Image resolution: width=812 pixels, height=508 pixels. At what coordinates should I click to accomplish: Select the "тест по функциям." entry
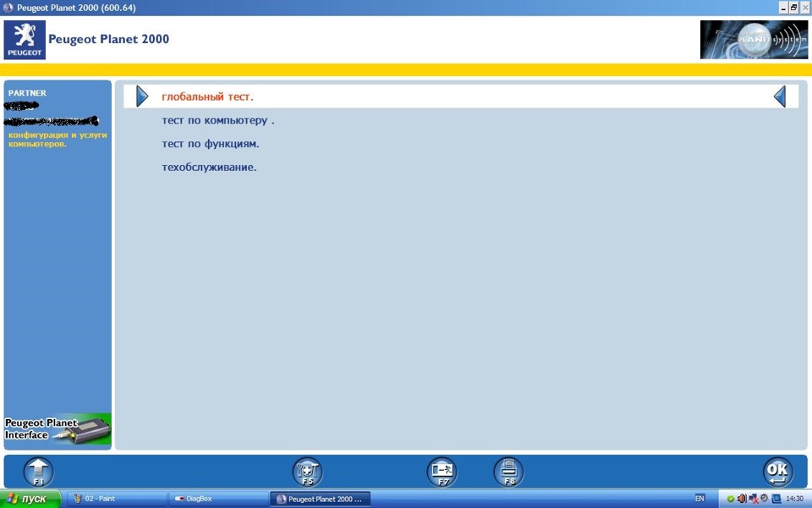tap(211, 144)
